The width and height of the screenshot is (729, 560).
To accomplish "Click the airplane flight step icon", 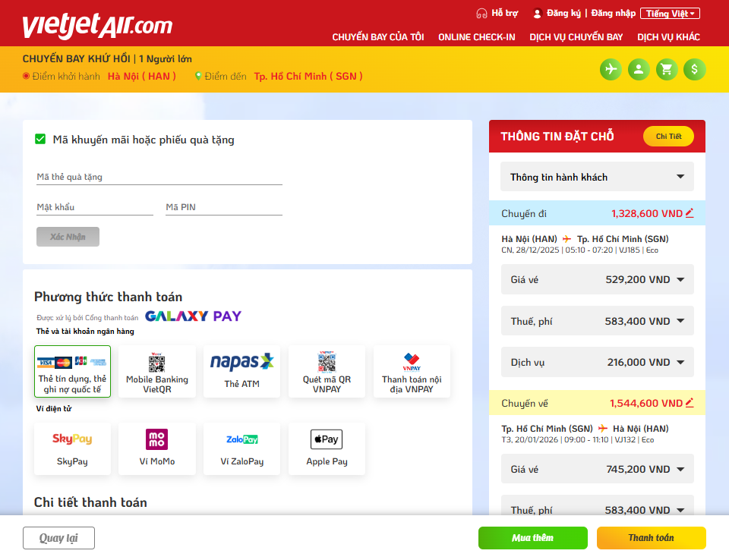I will tap(611, 70).
